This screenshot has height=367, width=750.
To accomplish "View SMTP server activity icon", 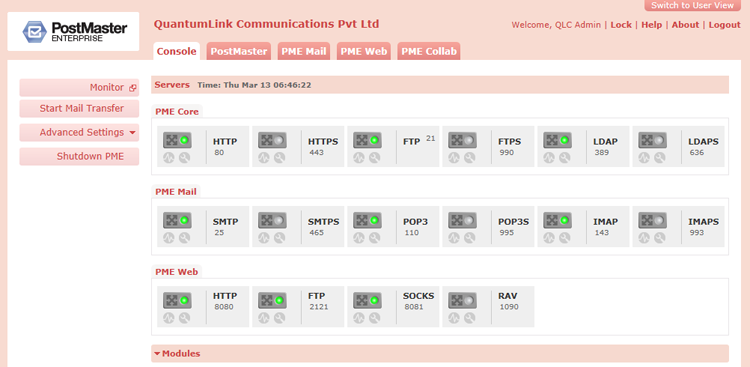I will (168, 238).
